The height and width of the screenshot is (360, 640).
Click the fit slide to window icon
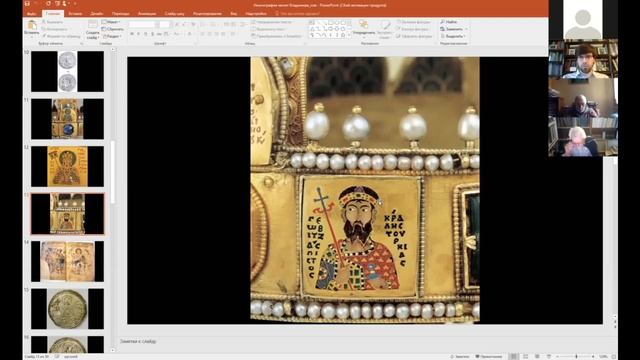click(x=613, y=356)
